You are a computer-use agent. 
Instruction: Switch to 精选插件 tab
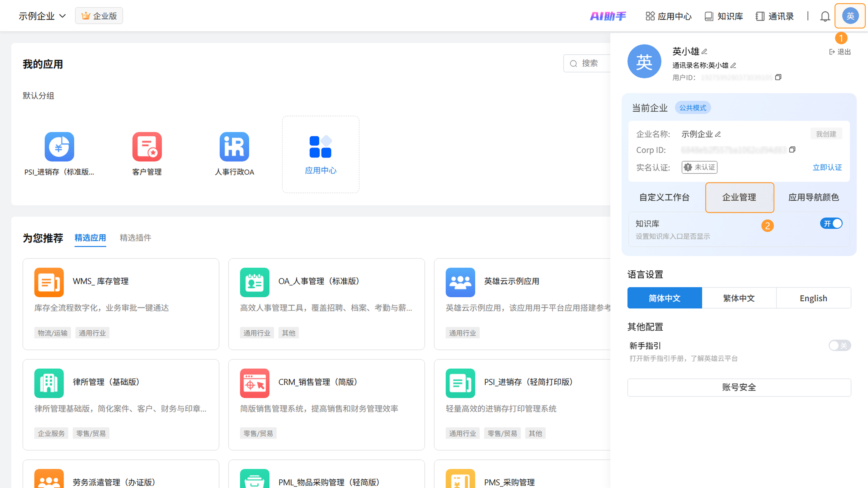pyautogui.click(x=135, y=238)
